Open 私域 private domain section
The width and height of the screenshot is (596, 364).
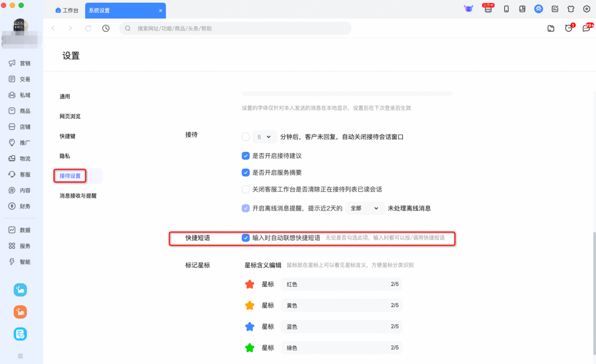coord(20,95)
